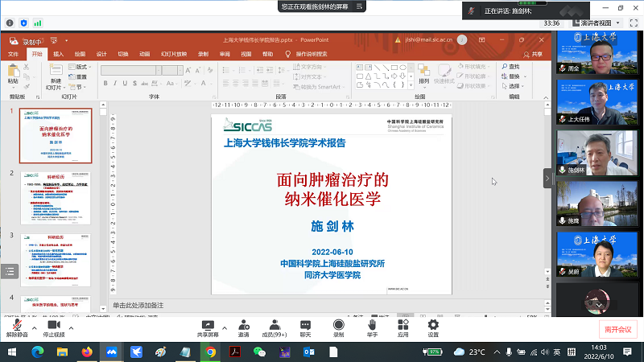Open menu on screen-viewing banner
644x362 pixels.
[359, 6]
